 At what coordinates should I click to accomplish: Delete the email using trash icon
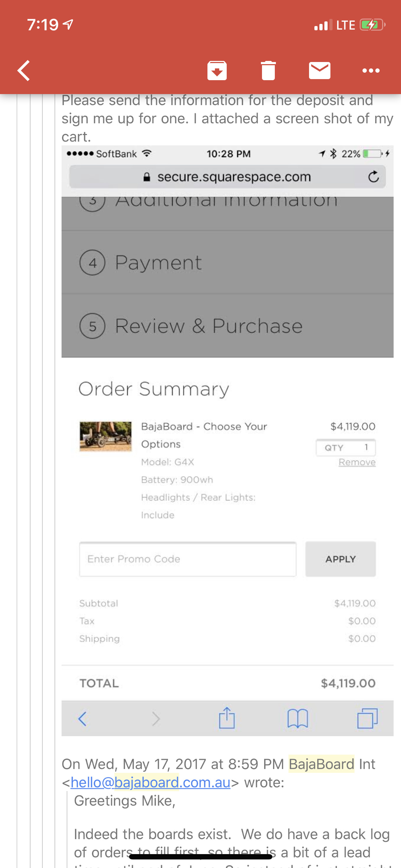[268, 71]
